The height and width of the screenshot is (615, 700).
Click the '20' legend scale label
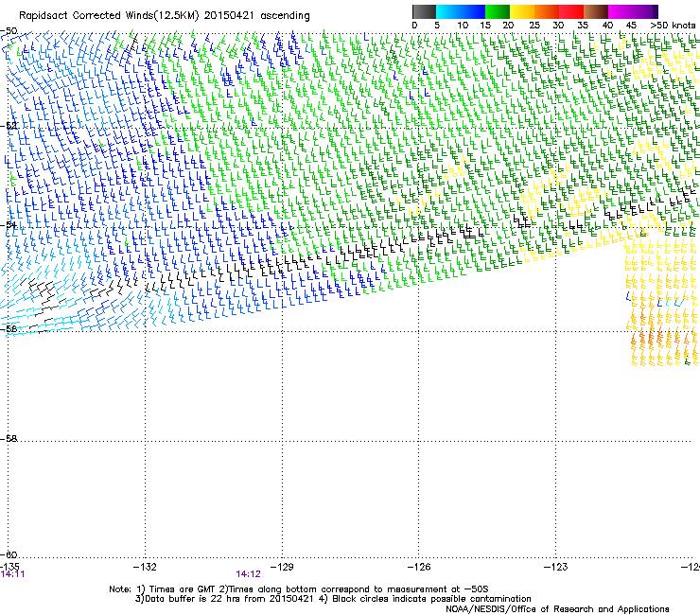[x=508, y=26]
